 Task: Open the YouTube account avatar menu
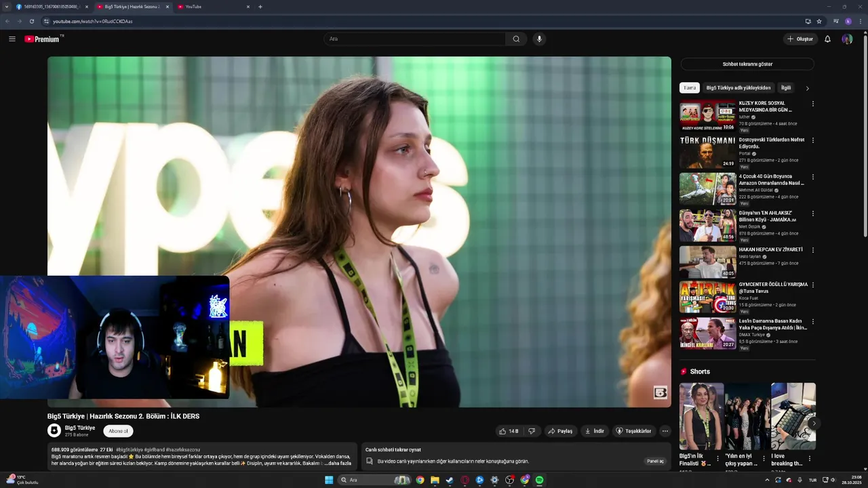[847, 39]
